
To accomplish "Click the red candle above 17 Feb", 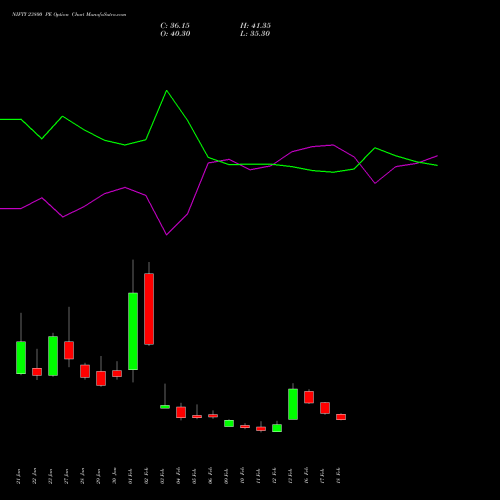I will pyautogui.click(x=325, y=408).
